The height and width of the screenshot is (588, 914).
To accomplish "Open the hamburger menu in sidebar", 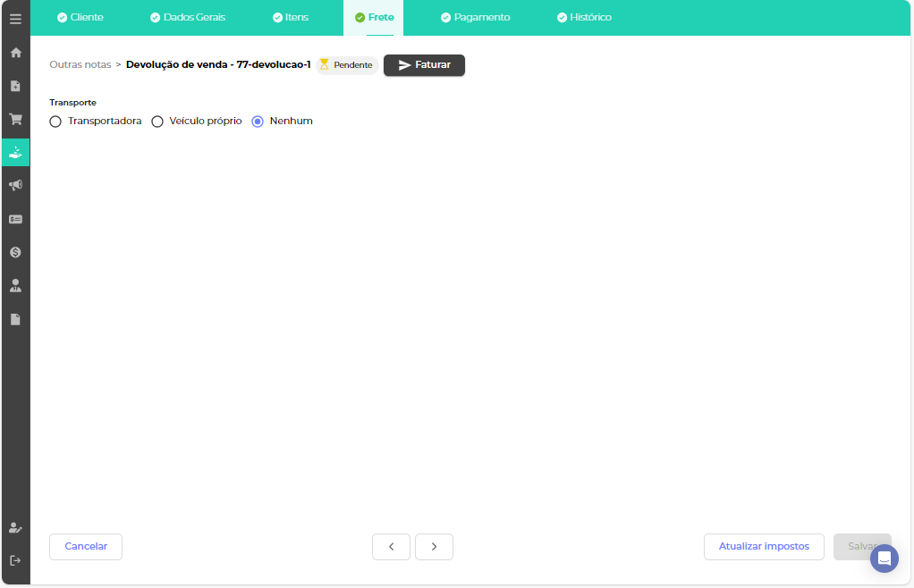I will (15, 18).
